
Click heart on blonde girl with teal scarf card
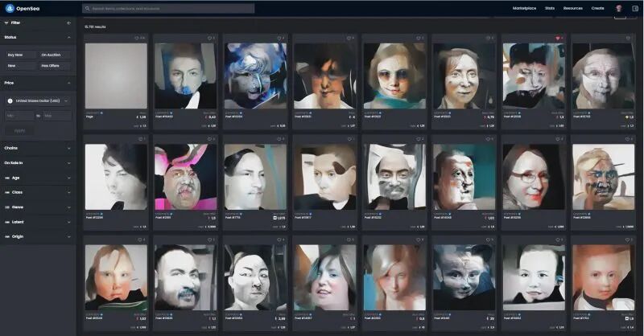[419, 38]
